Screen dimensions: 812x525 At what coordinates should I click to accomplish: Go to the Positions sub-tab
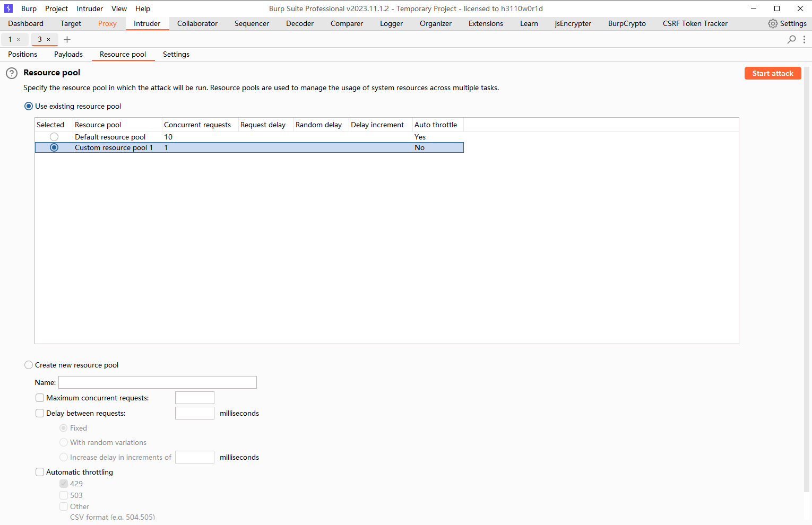coord(23,54)
